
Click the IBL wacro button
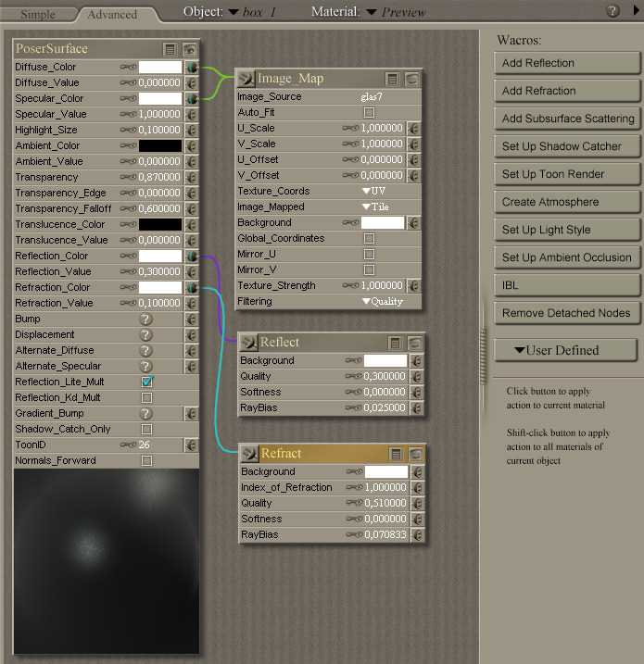click(x=567, y=285)
